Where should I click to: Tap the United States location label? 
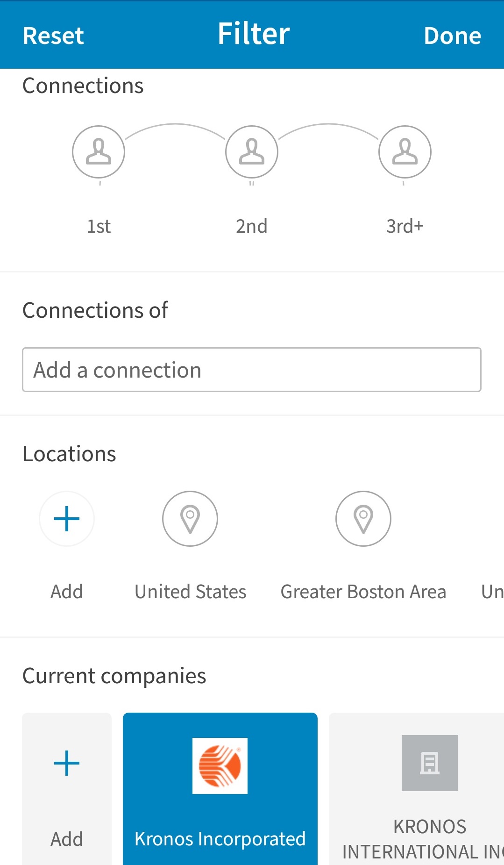click(190, 592)
